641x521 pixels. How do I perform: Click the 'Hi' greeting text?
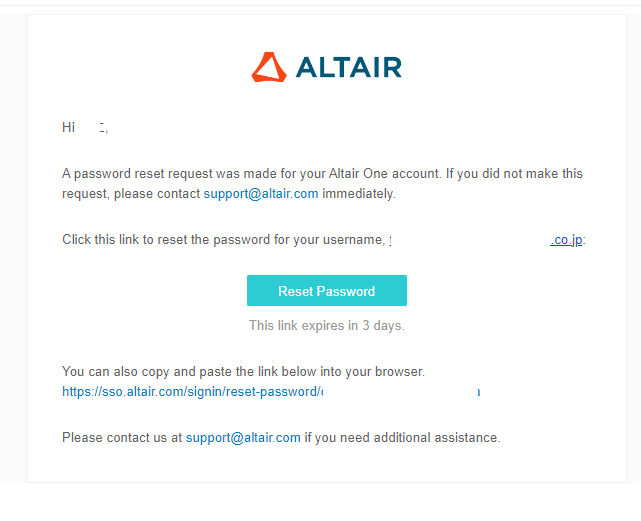pos(68,127)
